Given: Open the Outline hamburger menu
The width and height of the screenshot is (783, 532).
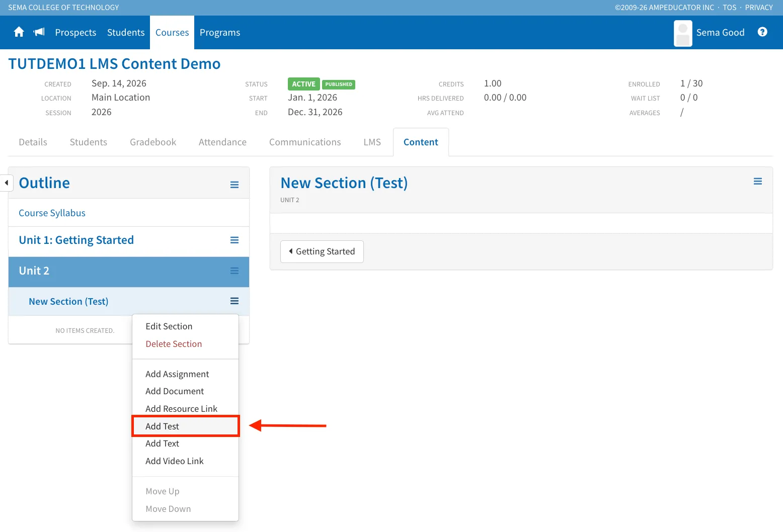Looking at the screenshot, I should click(234, 185).
